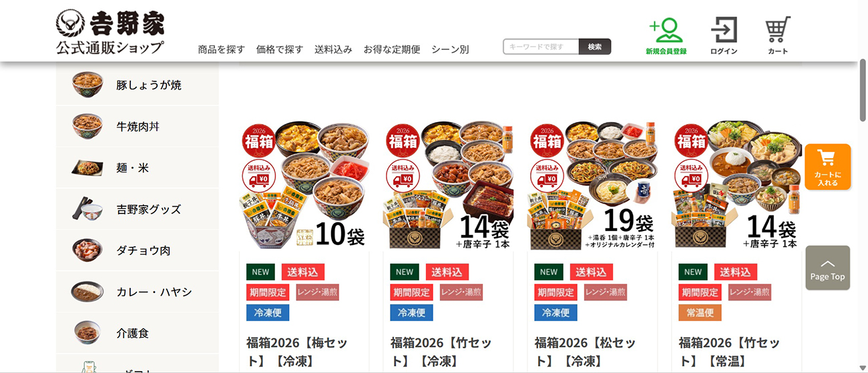Image resolution: width=868 pixels, height=373 pixels.
Task: Click Page Top button
Action: click(x=828, y=268)
